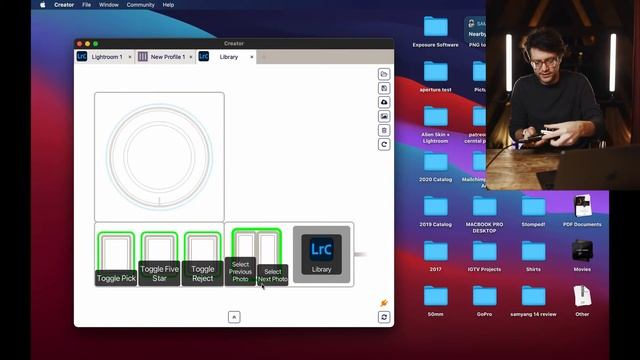Open the Community menu
The height and width of the screenshot is (360, 640).
pos(140,5)
